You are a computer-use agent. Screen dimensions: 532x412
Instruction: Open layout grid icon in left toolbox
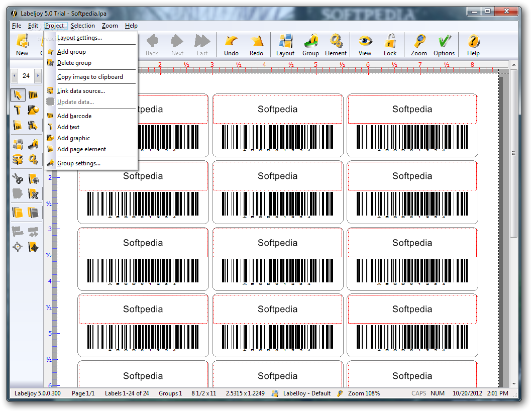(18, 145)
